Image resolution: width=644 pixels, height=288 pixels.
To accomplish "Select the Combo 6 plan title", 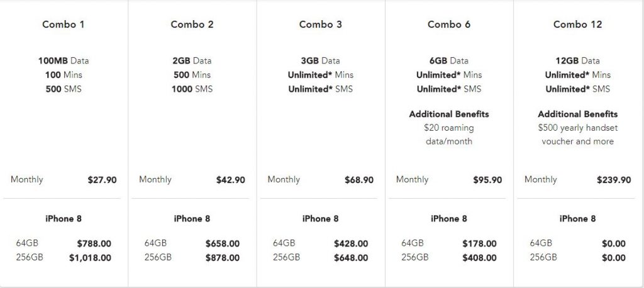I will coord(449,25).
